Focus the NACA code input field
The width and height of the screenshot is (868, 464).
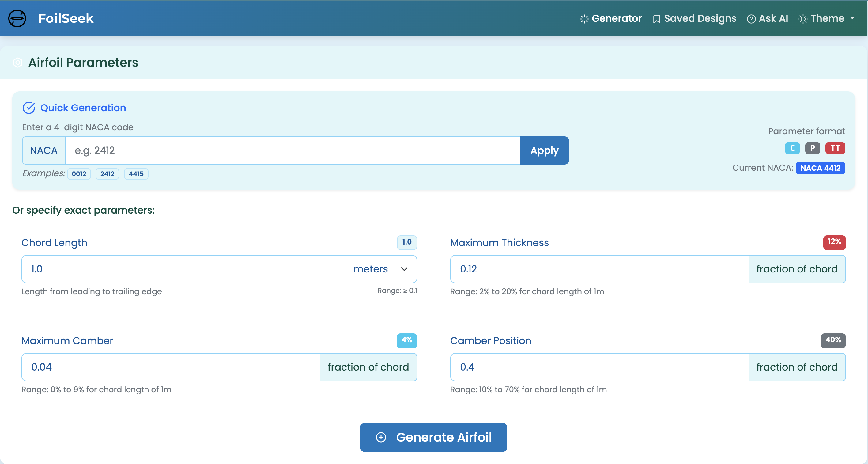(292, 150)
